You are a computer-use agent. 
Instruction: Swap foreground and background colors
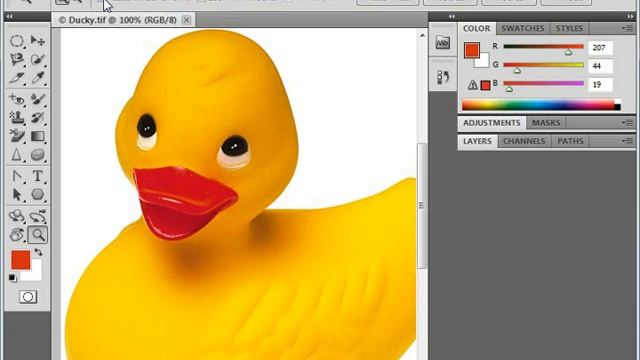[38, 253]
